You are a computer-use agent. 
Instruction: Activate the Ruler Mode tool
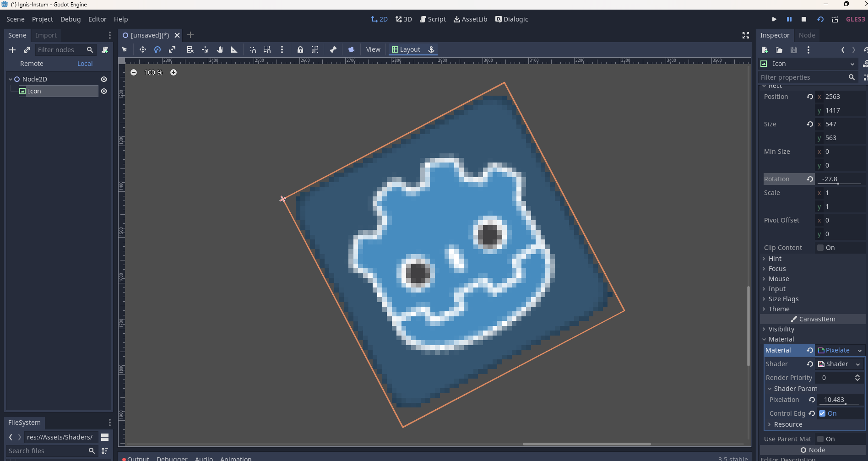pyautogui.click(x=234, y=49)
